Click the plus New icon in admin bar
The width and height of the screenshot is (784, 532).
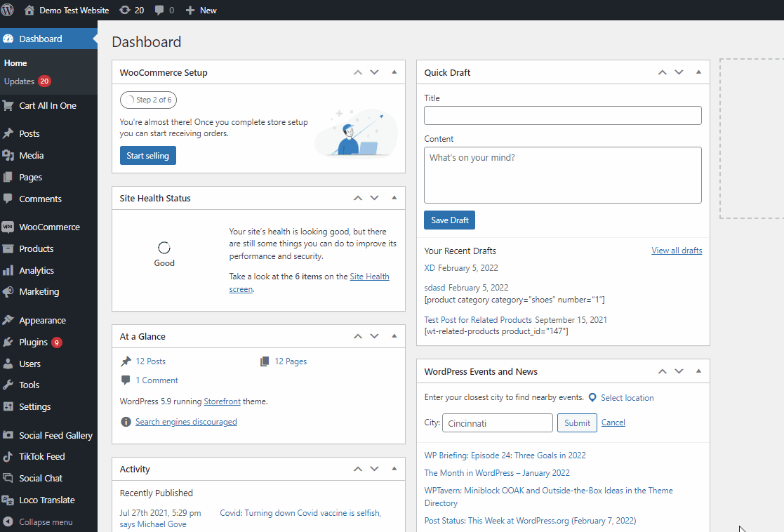pyautogui.click(x=190, y=10)
